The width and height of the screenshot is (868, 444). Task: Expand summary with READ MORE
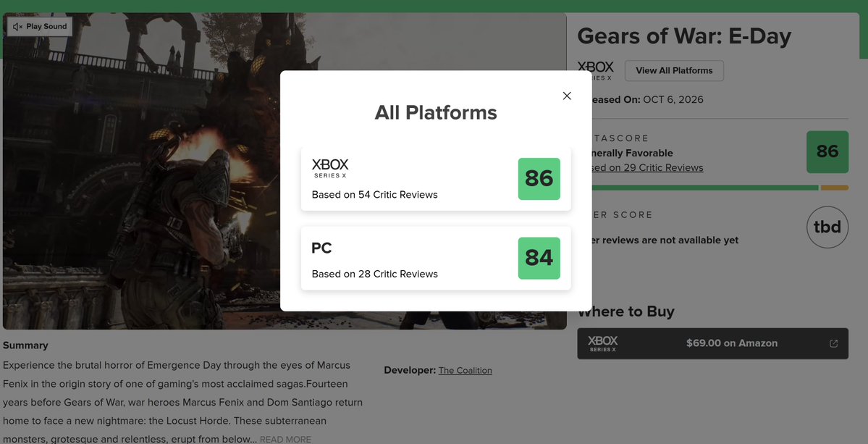click(x=285, y=440)
